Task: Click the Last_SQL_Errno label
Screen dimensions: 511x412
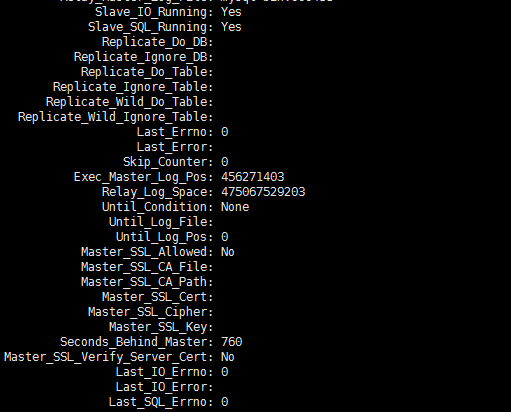Action: 161,402
